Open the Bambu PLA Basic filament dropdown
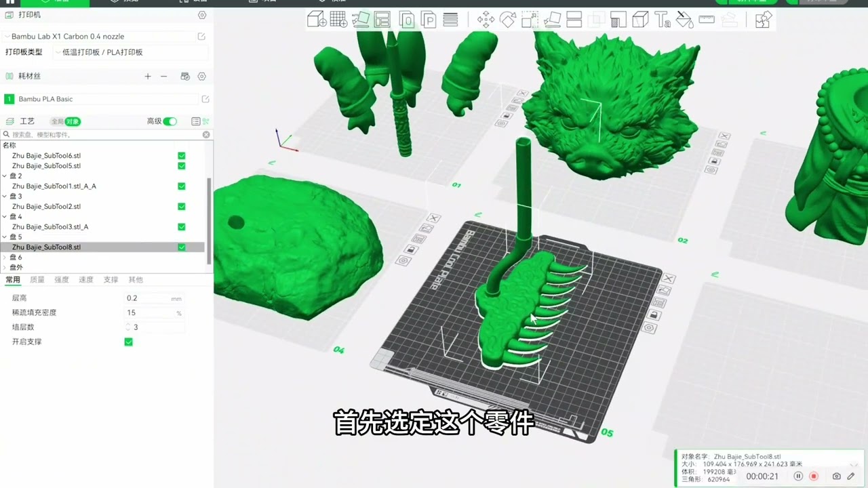This screenshot has width=868, height=488. pyautogui.click(x=108, y=99)
